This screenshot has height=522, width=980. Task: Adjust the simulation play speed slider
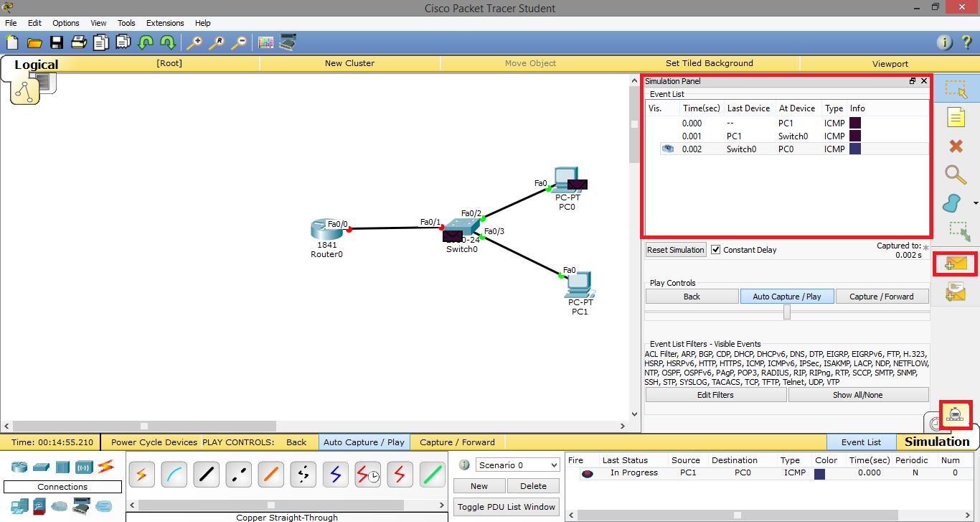click(x=787, y=312)
